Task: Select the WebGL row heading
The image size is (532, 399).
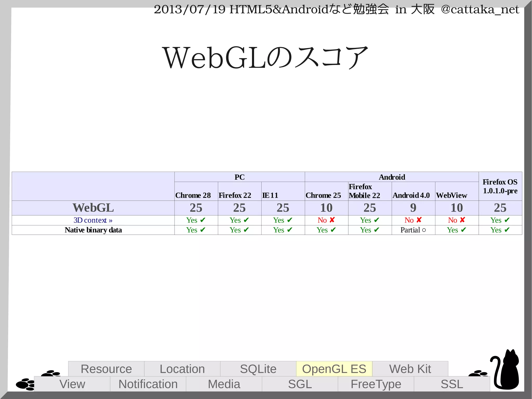Action: (93, 208)
